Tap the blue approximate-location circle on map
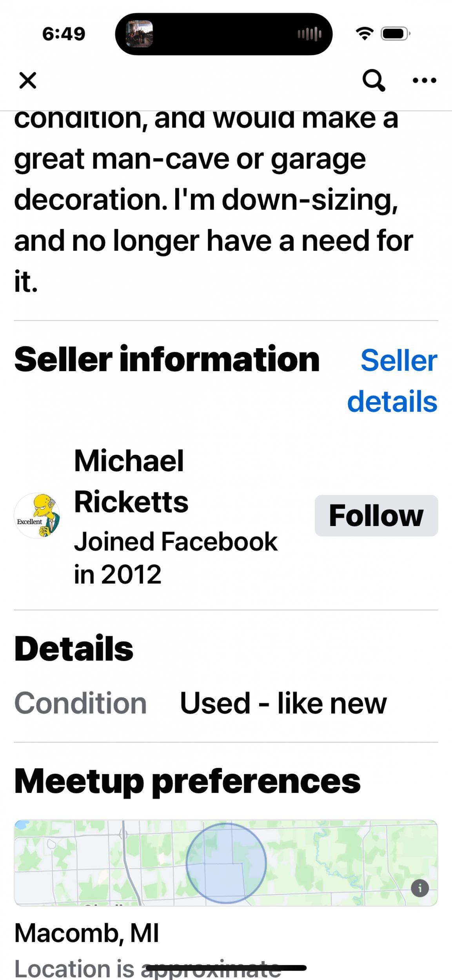 pyautogui.click(x=226, y=863)
